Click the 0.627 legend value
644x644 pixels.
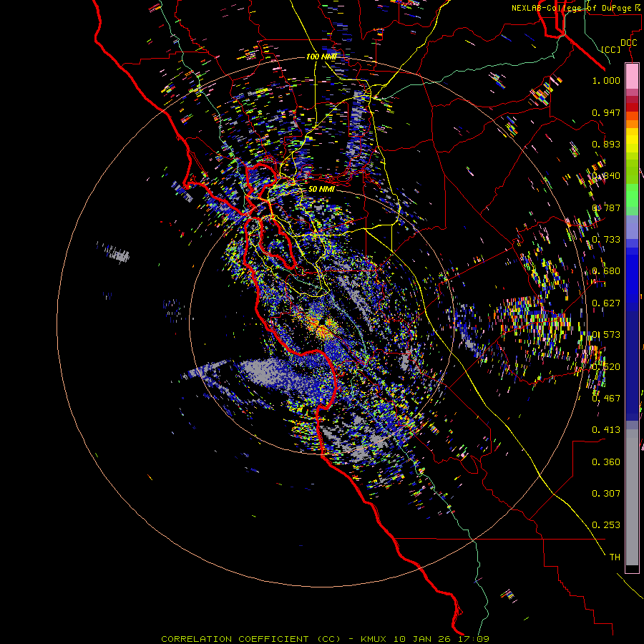click(606, 303)
